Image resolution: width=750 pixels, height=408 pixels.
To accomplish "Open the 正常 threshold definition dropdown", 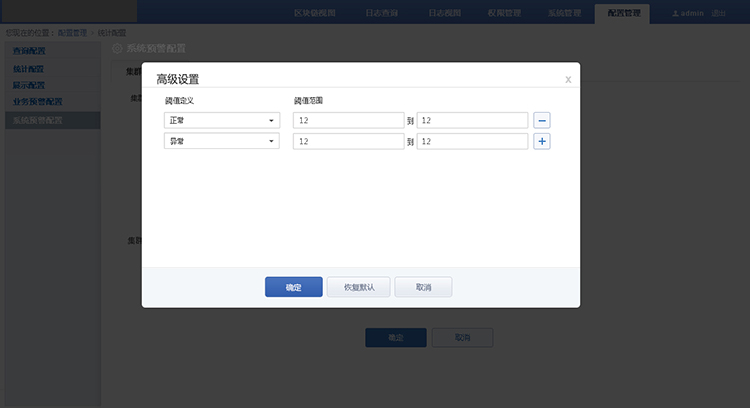I will 222,121.
